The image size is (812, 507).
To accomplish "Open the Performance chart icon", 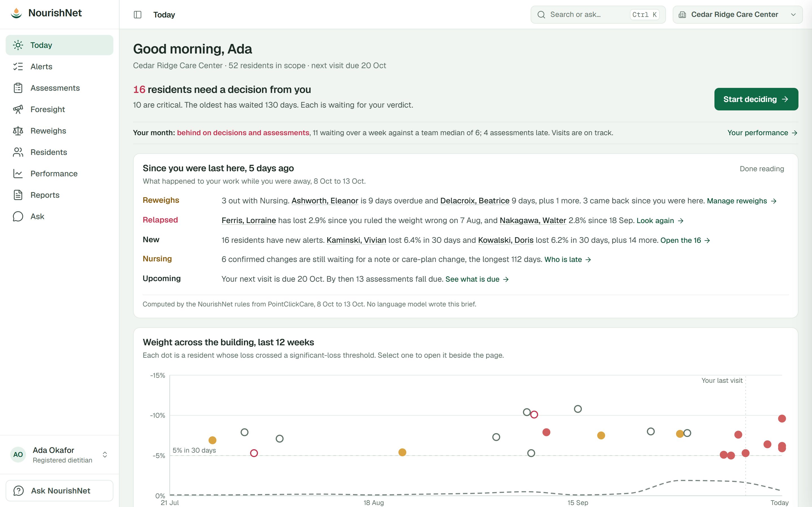I will [18, 174].
